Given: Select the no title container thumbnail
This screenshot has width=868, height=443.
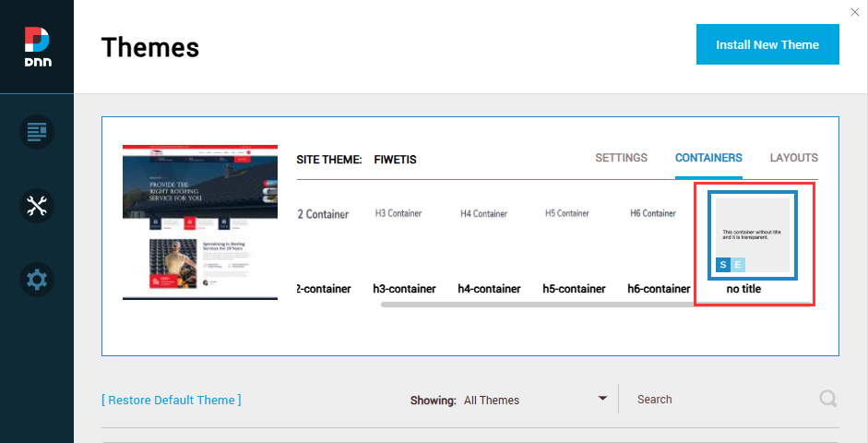Looking at the screenshot, I should pyautogui.click(x=753, y=235).
